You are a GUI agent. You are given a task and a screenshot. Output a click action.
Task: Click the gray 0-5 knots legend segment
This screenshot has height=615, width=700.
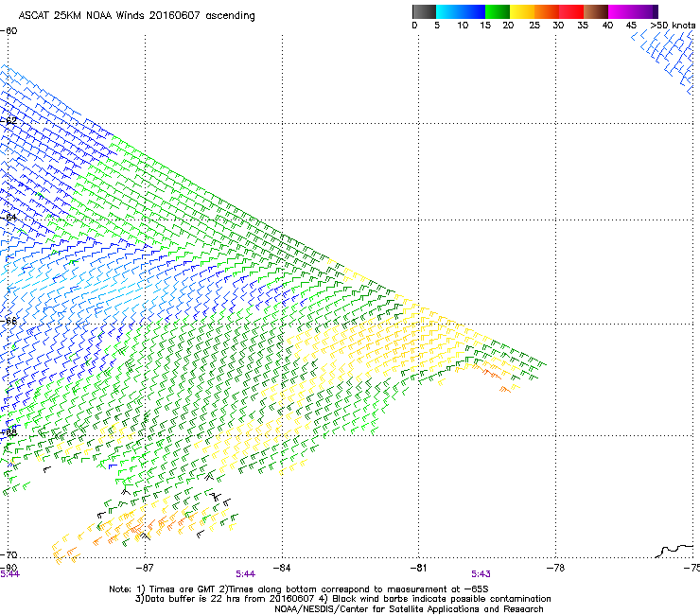[424, 11]
